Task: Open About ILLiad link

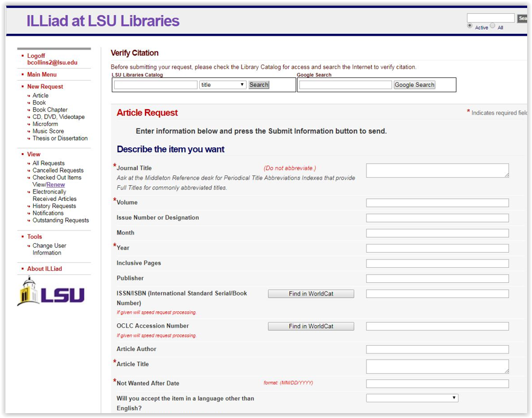Action: (45, 269)
